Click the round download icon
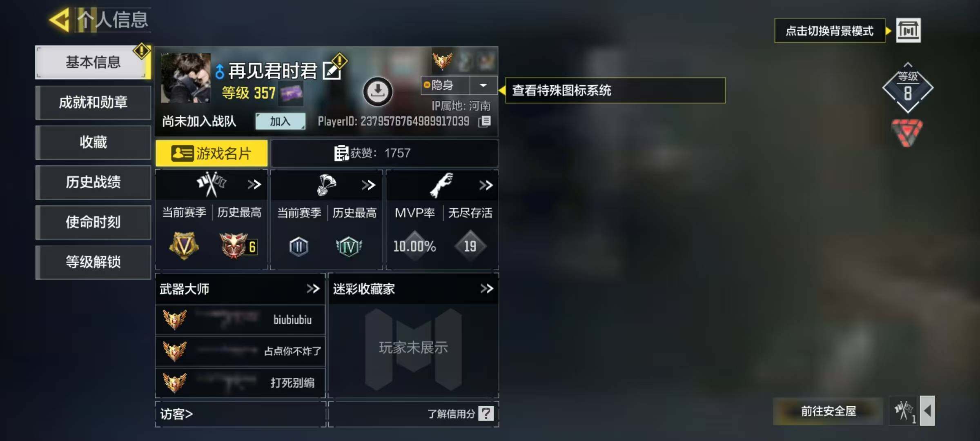This screenshot has height=441, width=980. 377,91
